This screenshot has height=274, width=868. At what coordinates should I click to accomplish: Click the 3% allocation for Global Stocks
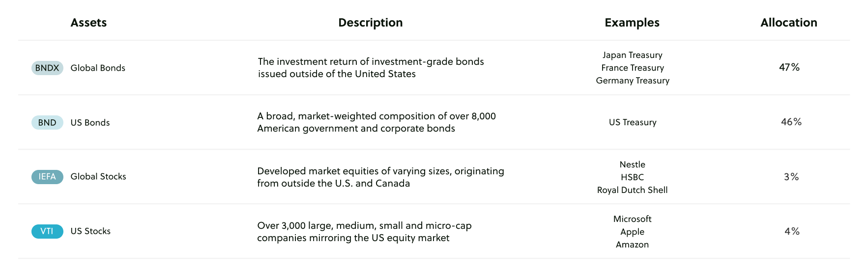[791, 177]
